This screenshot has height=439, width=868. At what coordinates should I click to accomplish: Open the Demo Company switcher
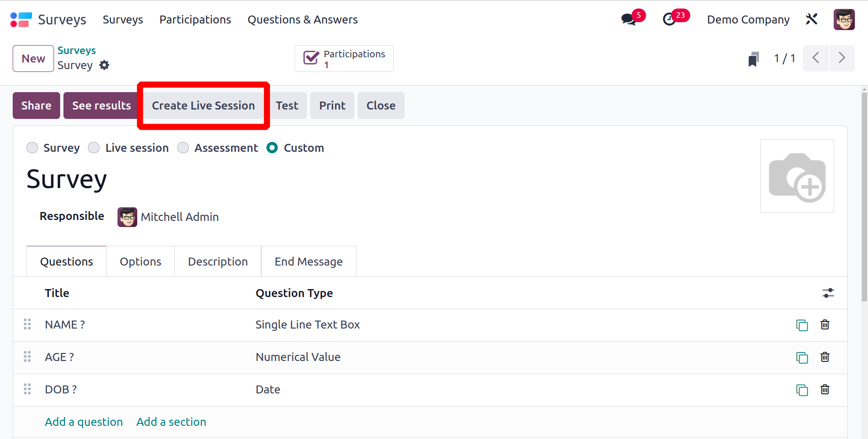748,20
